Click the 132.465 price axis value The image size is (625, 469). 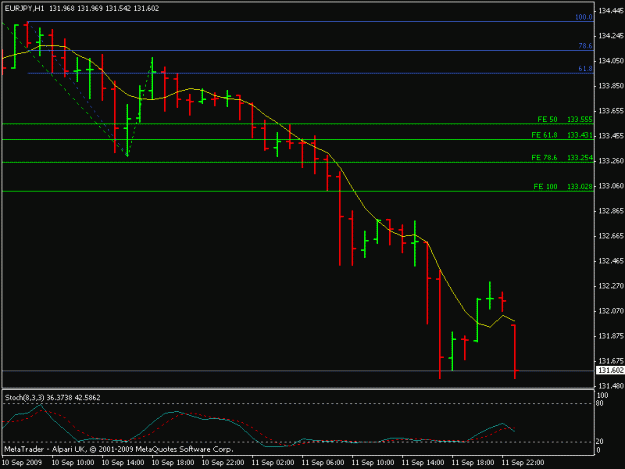click(x=611, y=261)
